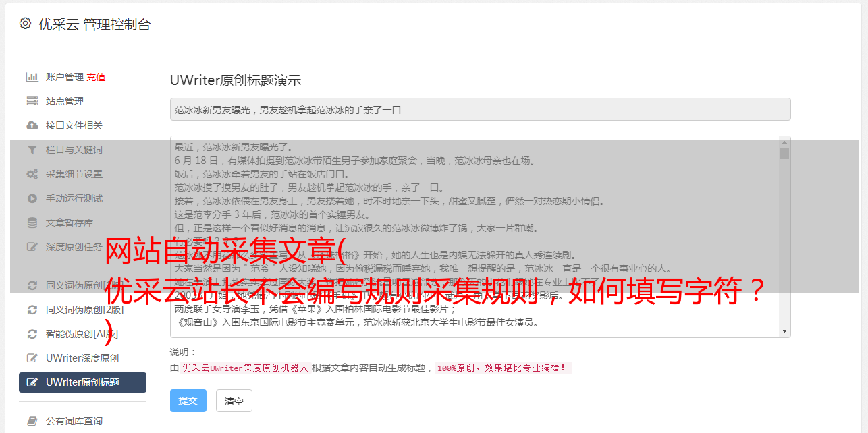
Task: Click the gears icon for 采集细节设置
Action: click(32, 174)
